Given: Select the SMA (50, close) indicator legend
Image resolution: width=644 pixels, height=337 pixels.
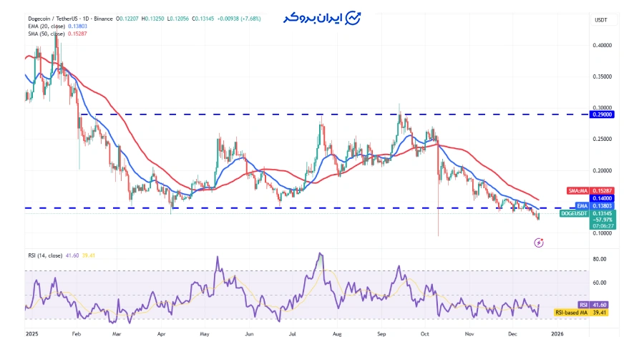Looking at the screenshot, I should tap(49, 33).
